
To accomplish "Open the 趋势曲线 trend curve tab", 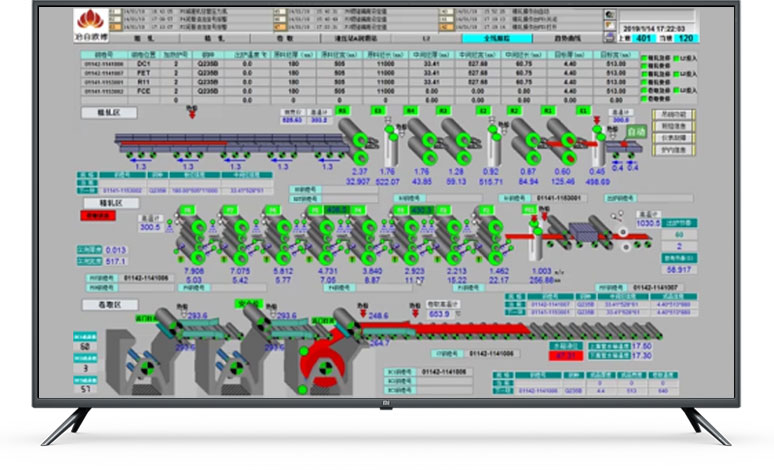I will pos(568,38).
